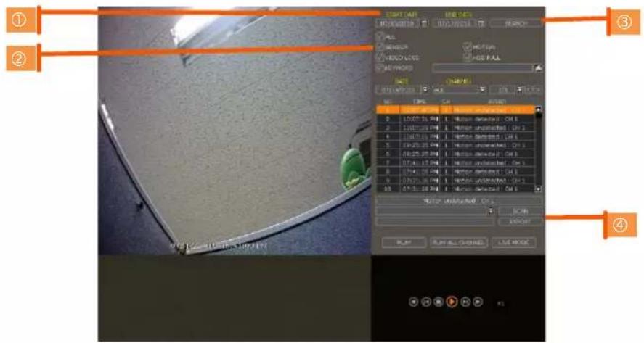Select log entry number 4

coord(456,136)
